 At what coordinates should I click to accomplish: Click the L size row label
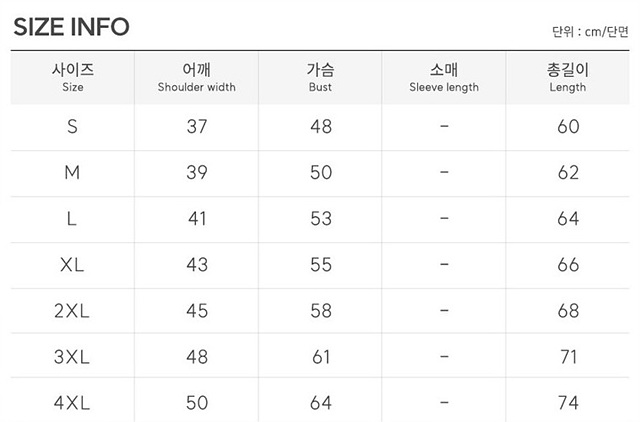coord(72,219)
